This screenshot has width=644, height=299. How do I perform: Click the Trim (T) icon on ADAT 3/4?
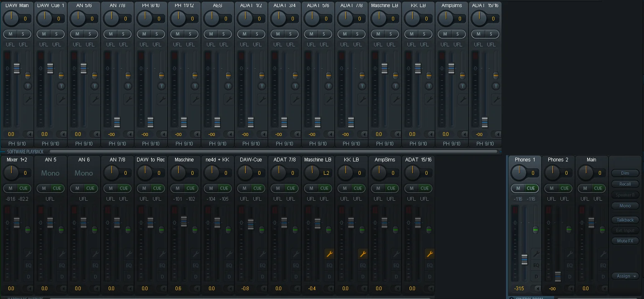coord(295,86)
